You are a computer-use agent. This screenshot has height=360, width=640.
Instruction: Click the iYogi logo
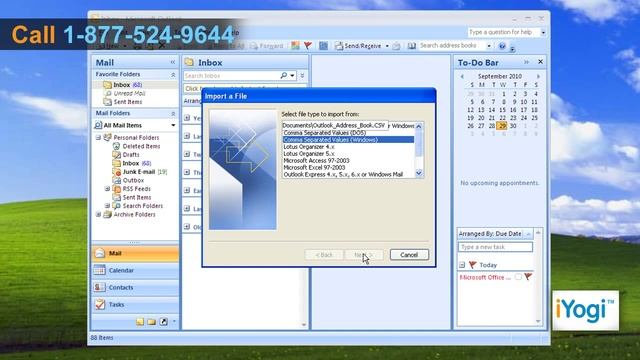point(585,310)
